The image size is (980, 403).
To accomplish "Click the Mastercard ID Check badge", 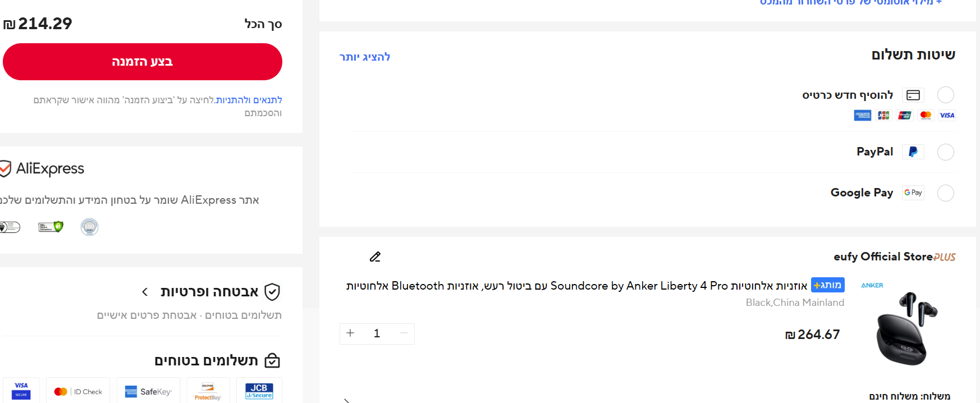I will coord(78,391).
